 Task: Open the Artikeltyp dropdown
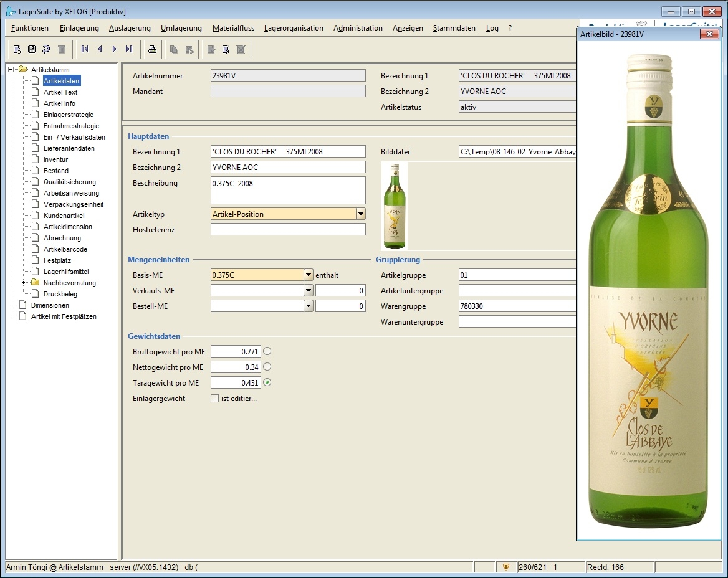coord(361,214)
